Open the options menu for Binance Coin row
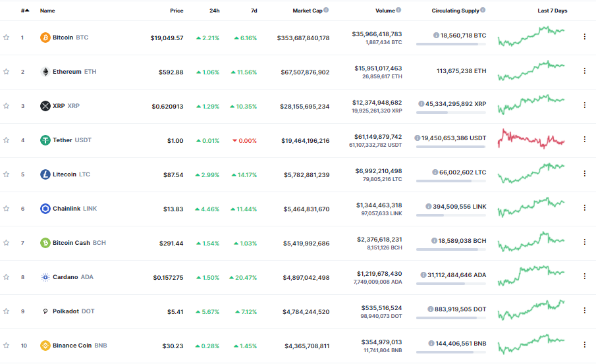The width and height of the screenshot is (596, 364). [584, 346]
